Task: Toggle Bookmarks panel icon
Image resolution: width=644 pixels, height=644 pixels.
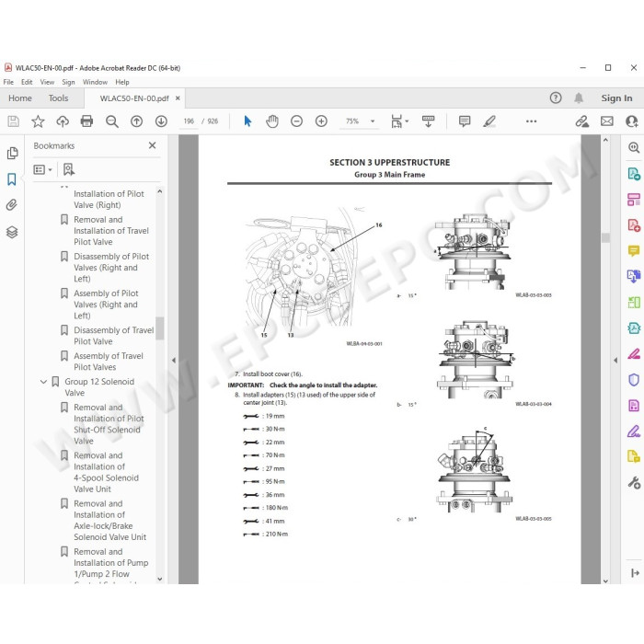Action: [x=11, y=179]
